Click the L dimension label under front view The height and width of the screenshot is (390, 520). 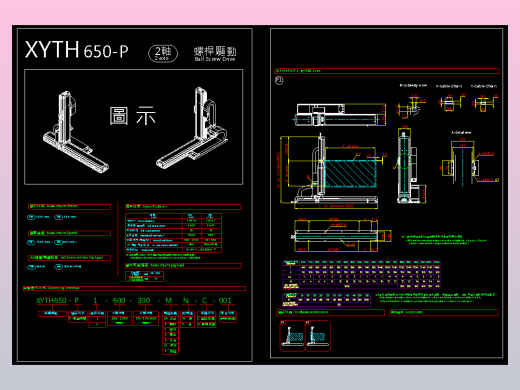click(336, 206)
